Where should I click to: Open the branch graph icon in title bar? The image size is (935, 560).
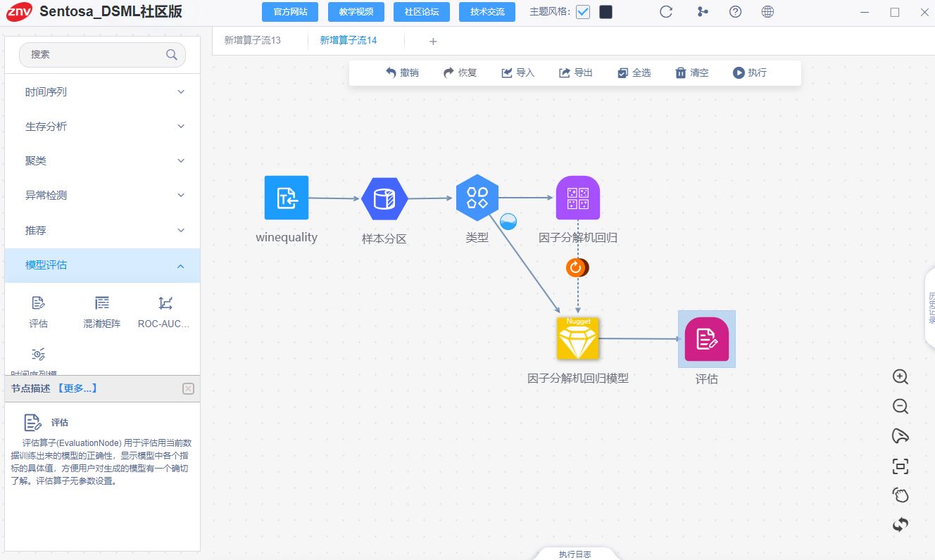point(702,12)
